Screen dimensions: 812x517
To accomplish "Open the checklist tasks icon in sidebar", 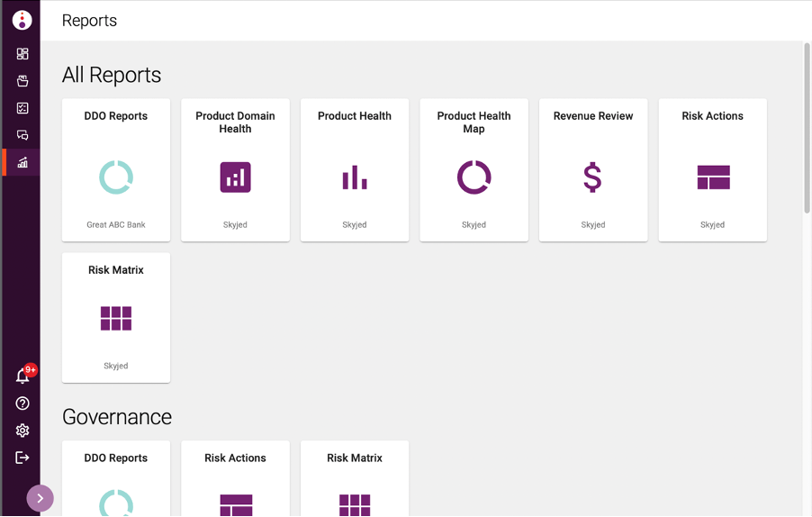I will pyautogui.click(x=23, y=108).
